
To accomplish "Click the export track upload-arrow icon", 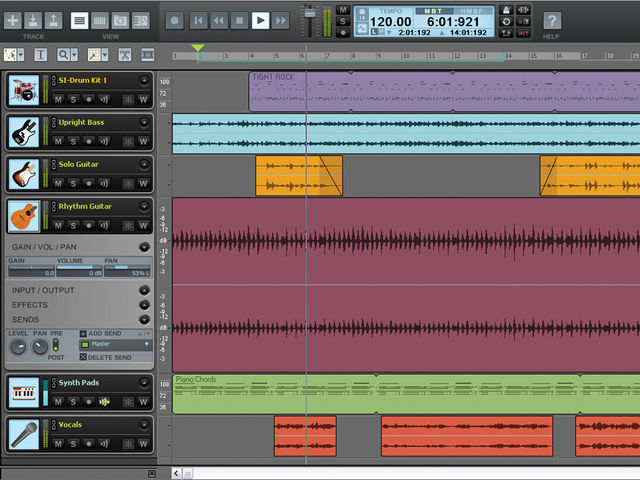I will pos(53,20).
